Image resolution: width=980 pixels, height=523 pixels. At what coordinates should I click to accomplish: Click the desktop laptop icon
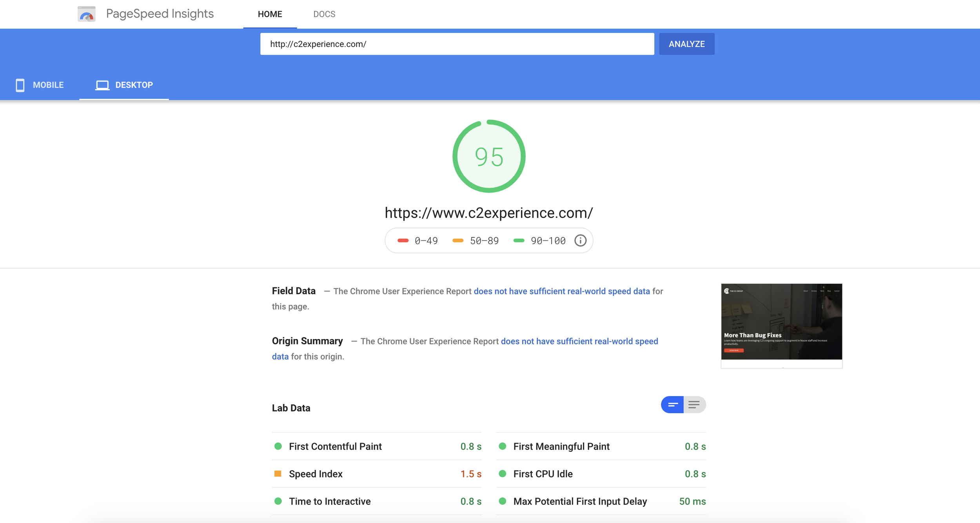(102, 85)
